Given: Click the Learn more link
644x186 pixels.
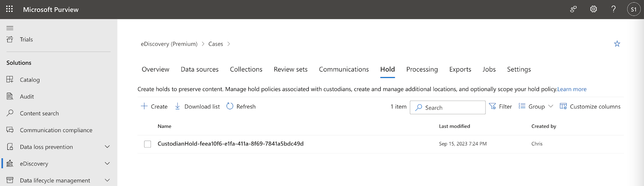Looking at the screenshot, I should 572,89.
